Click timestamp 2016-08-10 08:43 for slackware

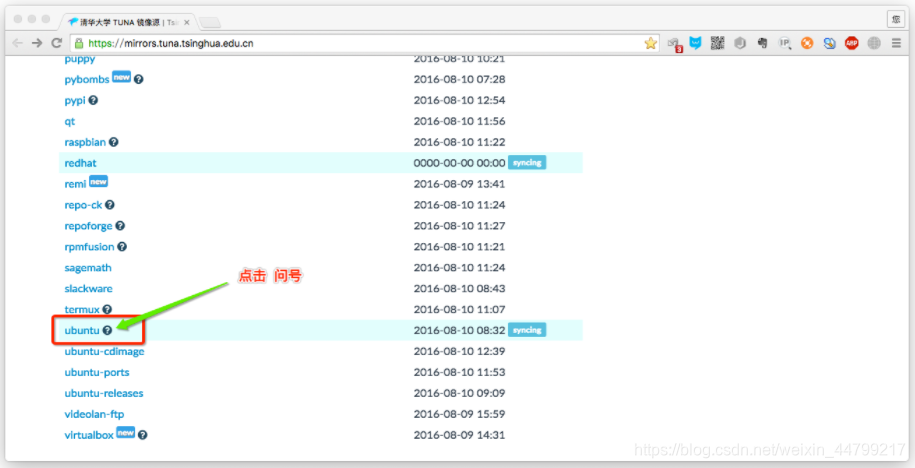tap(459, 288)
